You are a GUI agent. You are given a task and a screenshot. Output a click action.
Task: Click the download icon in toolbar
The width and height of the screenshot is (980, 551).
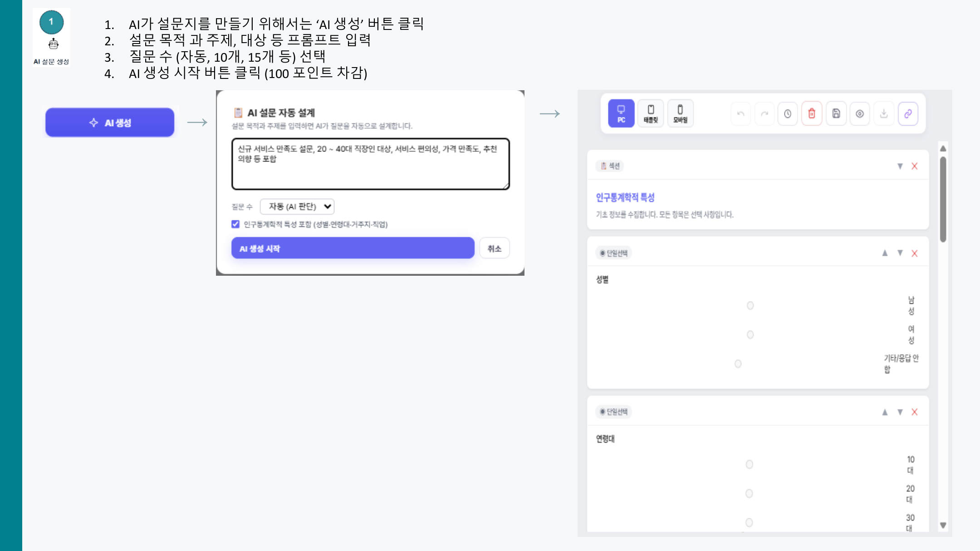tap(884, 114)
